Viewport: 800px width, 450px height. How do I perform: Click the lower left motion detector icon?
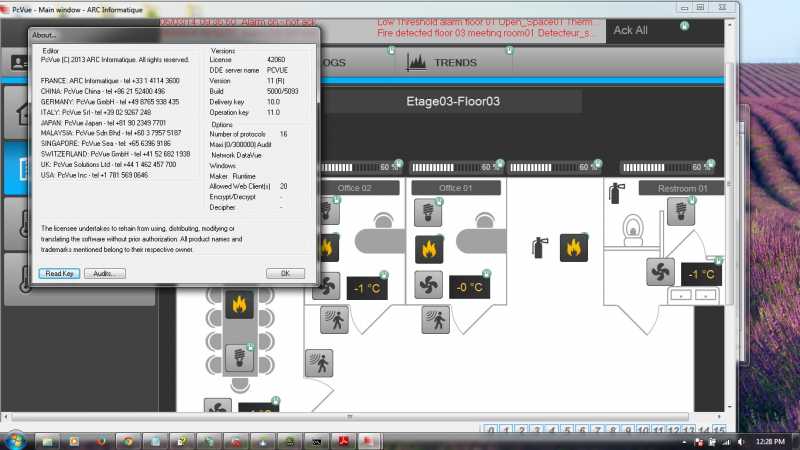pyautogui.click(x=319, y=363)
